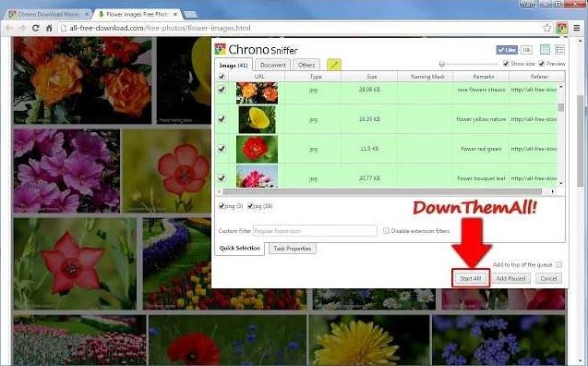Select the 20.77 KB size cell
The height and width of the screenshot is (366, 588).
click(x=369, y=178)
